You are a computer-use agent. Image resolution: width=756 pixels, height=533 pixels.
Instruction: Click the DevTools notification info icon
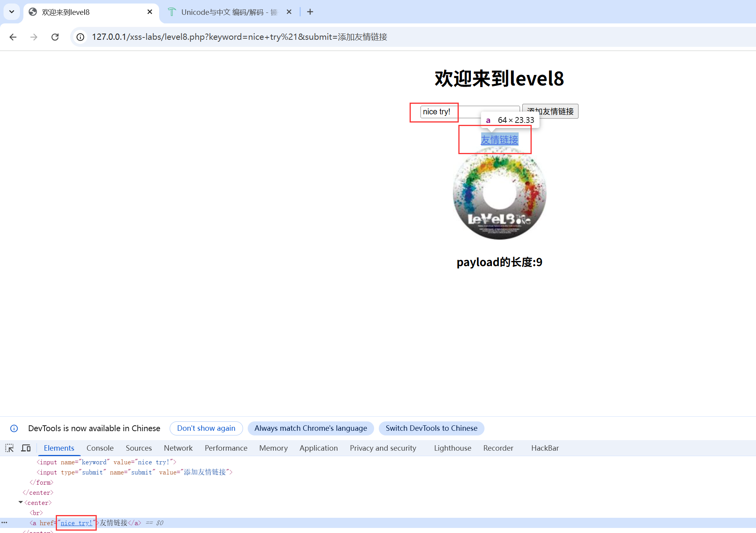(14, 428)
